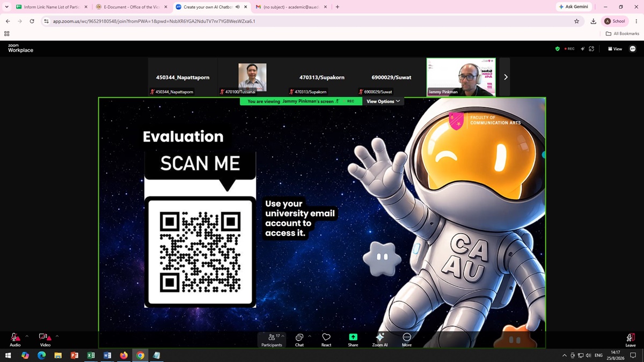Open File Explorer from the taskbar
644x362 pixels.
[58, 355]
